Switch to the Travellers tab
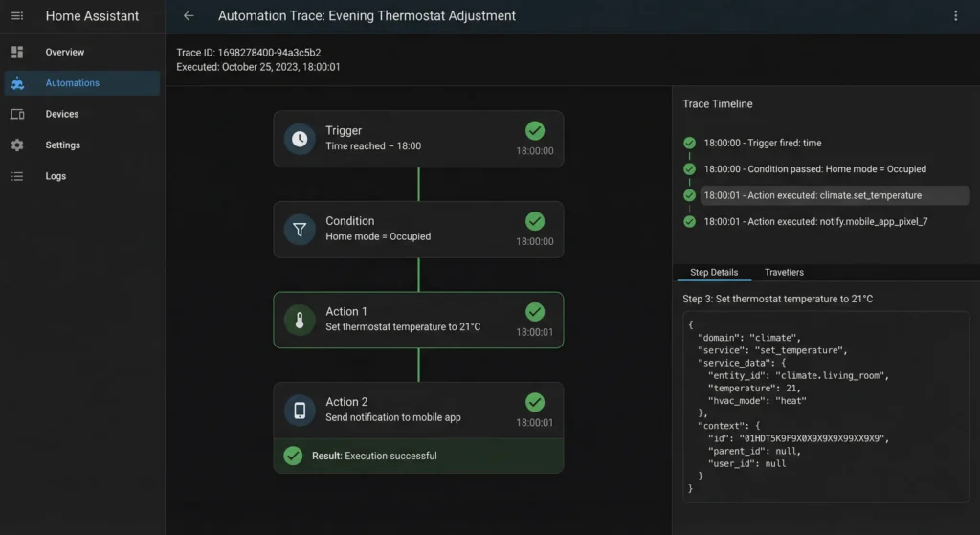980x535 pixels. coord(784,273)
